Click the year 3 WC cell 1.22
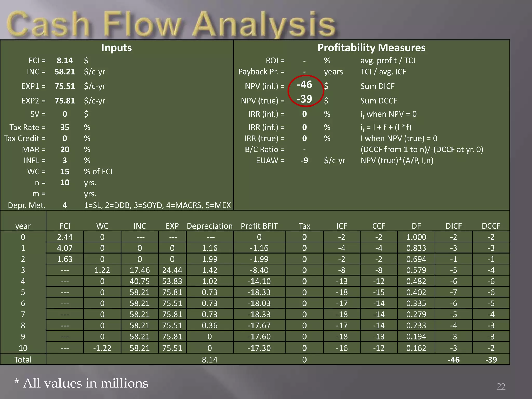Image resolution: width=532 pixels, height=399 pixels. tap(102, 270)
